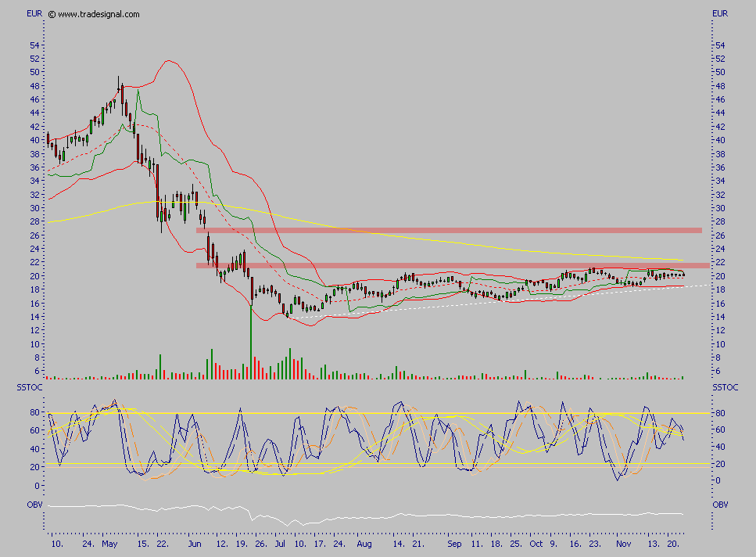Viewport: 756px width, 557px height.
Task: Click the Sep label on the time axis
Action: tap(455, 542)
